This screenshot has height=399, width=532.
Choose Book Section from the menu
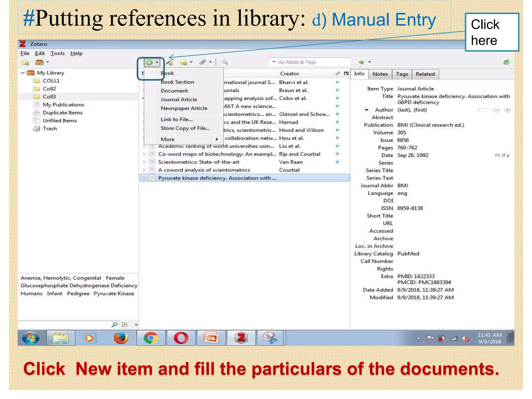point(184,82)
